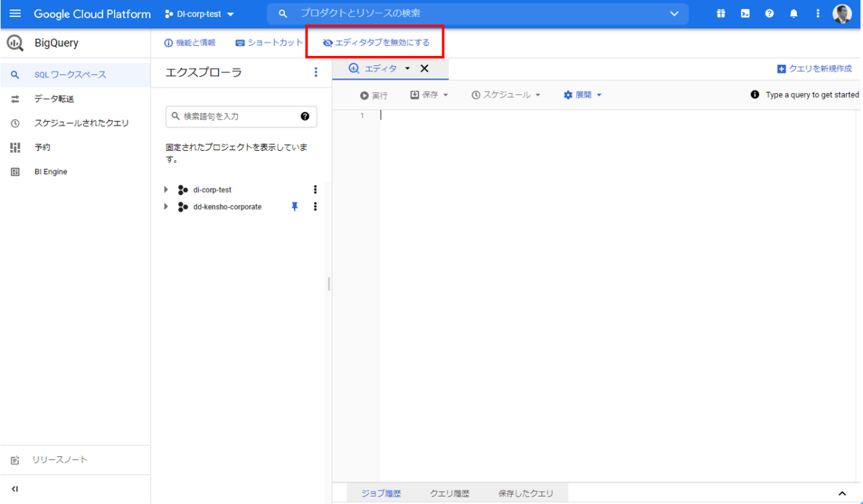This screenshot has height=504, width=863.
Task: Collapse the left sidebar navigation
Action: tap(15, 489)
